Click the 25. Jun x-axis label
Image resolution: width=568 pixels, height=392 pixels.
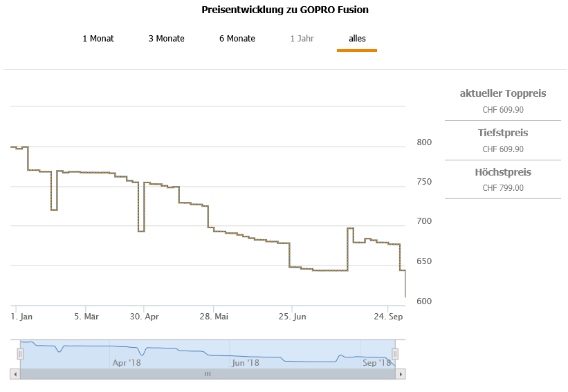click(x=291, y=317)
